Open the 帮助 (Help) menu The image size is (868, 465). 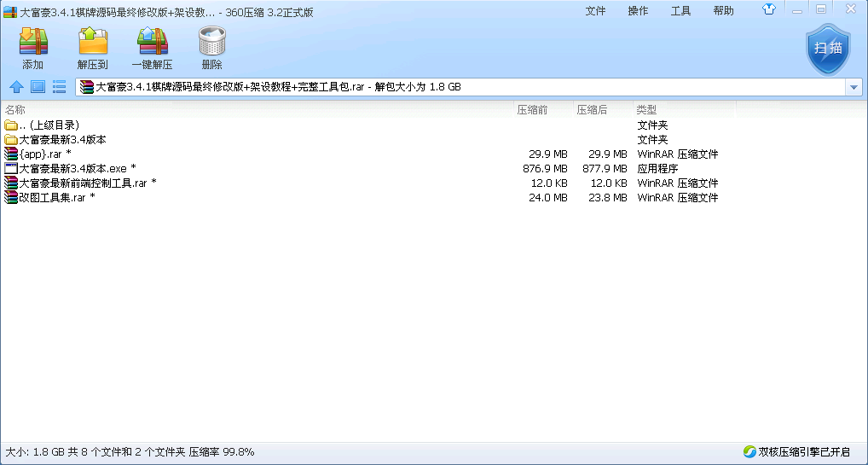coord(723,11)
